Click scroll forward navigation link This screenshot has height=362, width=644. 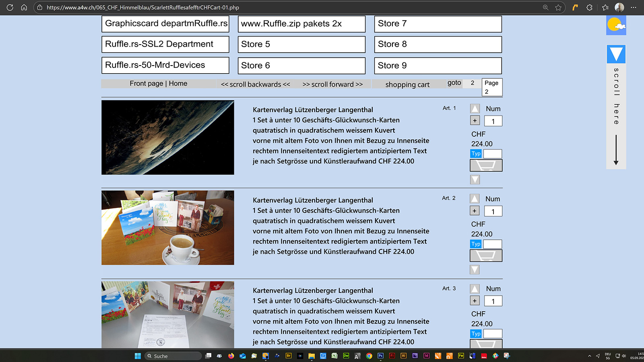(x=332, y=84)
